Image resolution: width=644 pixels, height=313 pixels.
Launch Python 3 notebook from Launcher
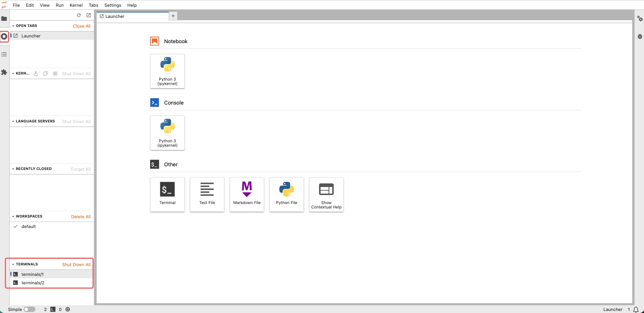pyautogui.click(x=167, y=71)
